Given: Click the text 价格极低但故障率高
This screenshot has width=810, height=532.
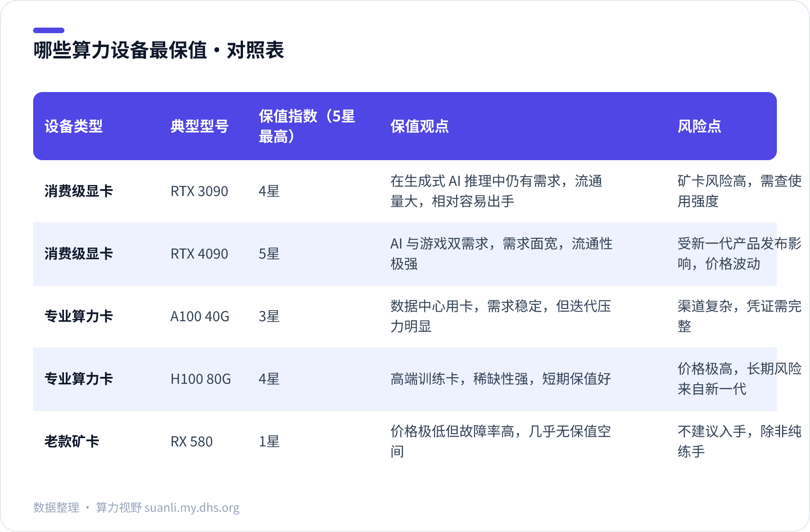Looking at the screenshot, I should [452, 432].
